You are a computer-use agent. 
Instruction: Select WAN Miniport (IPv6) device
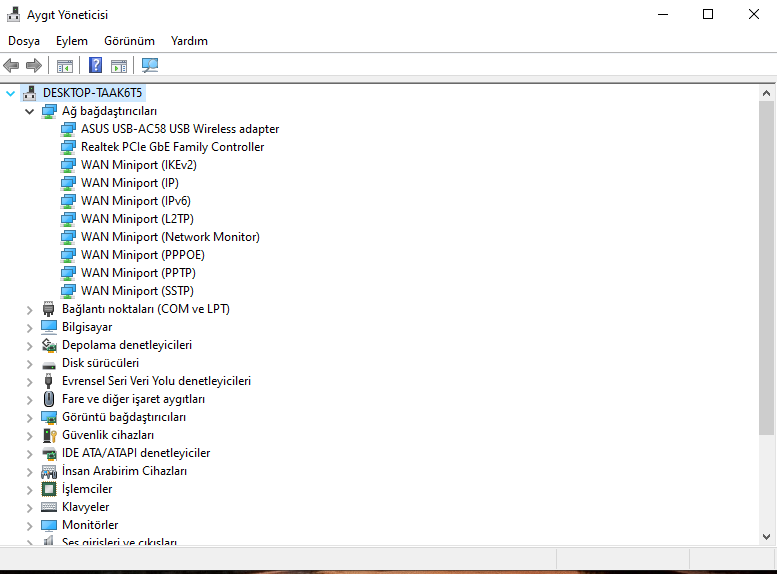(136, 201)
